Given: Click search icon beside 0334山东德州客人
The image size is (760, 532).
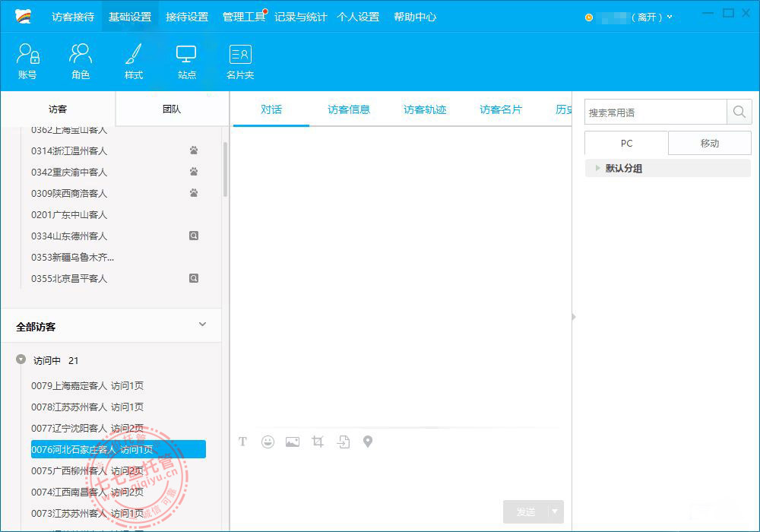Looking at the screenshot, I should (x=193, y=236).
